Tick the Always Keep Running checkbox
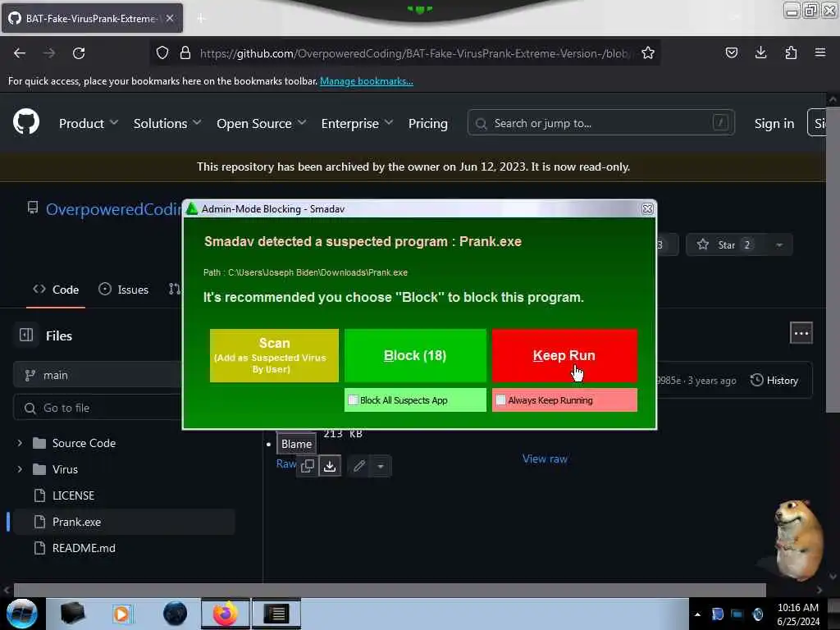This screenshot has width=840, height=630. click(501, 400)
